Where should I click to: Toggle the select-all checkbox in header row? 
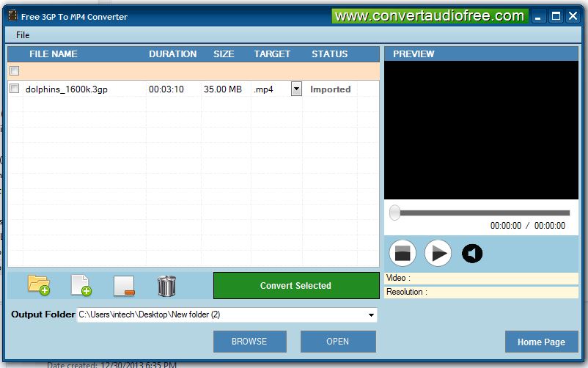[x=14, y=71]
